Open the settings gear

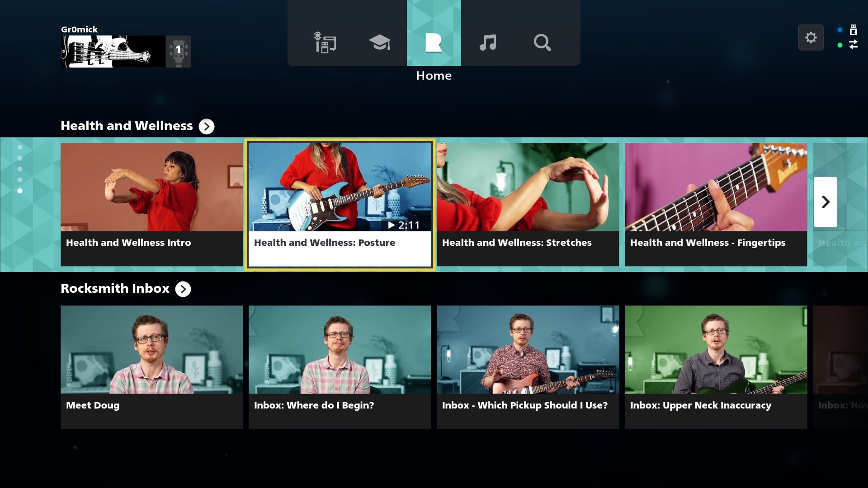pyautogui.click(x=811, y=38)
